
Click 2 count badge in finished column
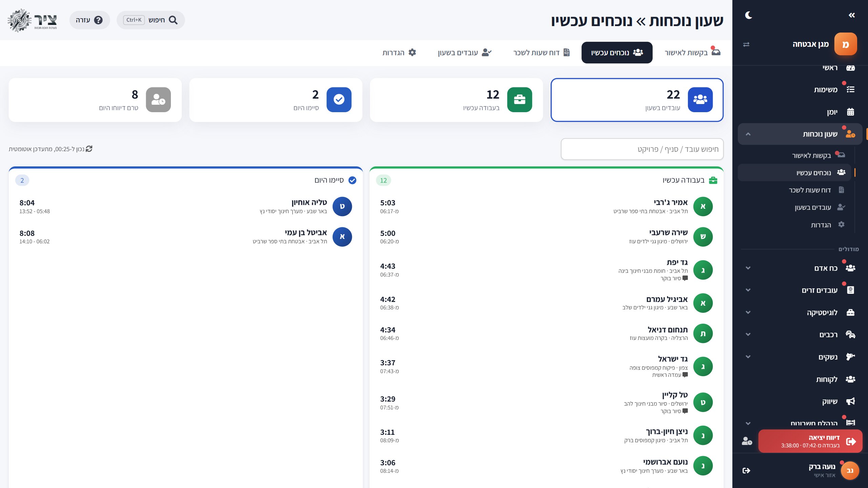[22, 180]
